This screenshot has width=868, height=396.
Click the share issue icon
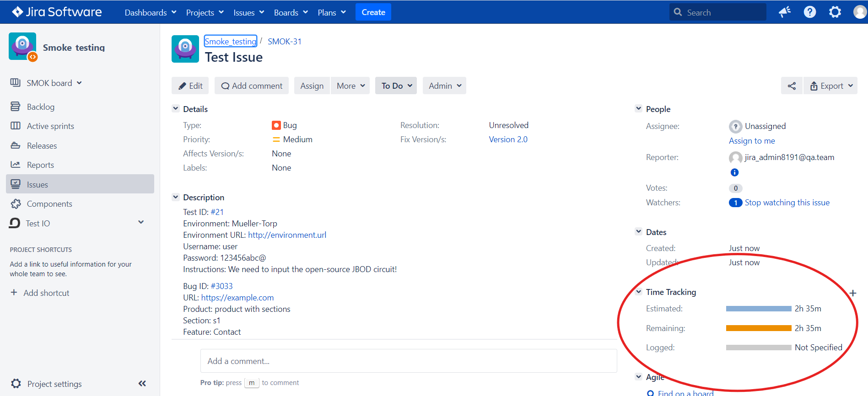coord(792,86)
